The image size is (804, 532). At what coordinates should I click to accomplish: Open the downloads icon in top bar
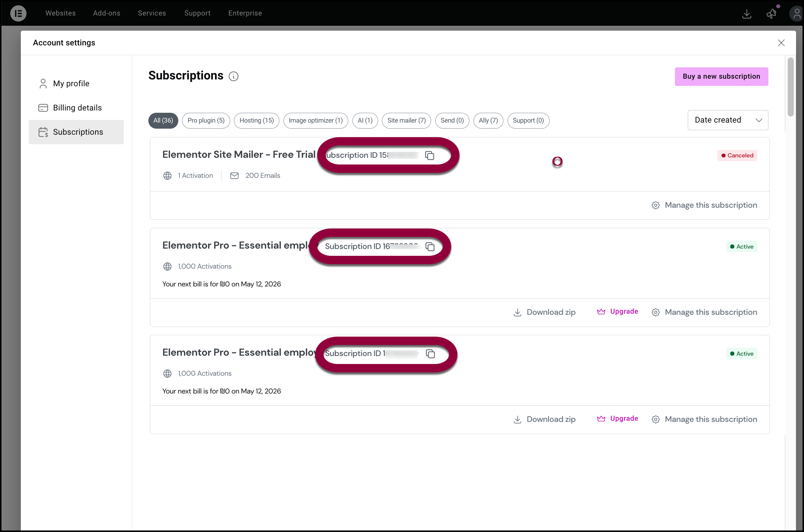[x=747, y=14]
